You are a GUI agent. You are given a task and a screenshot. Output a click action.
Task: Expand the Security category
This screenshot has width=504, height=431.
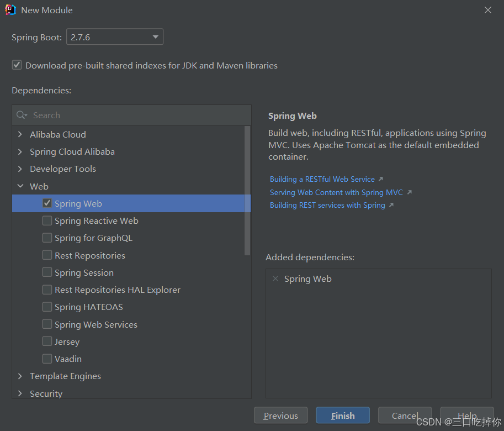point(20,393)
